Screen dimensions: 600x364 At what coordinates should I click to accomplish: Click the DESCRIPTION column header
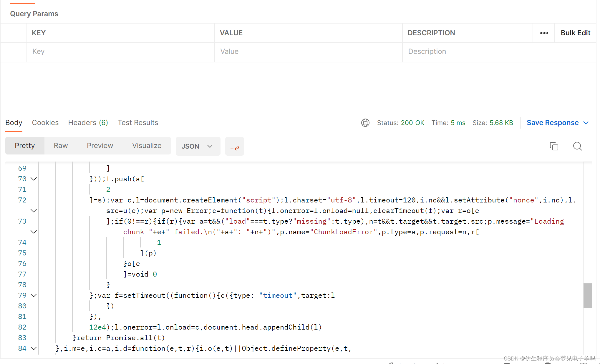point(431,33)
